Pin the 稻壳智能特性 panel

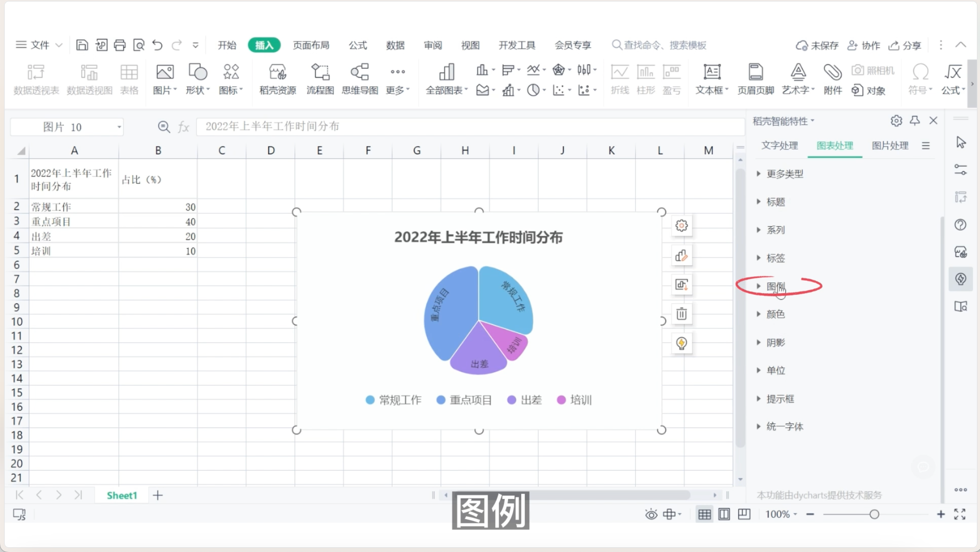pos(915,121)
